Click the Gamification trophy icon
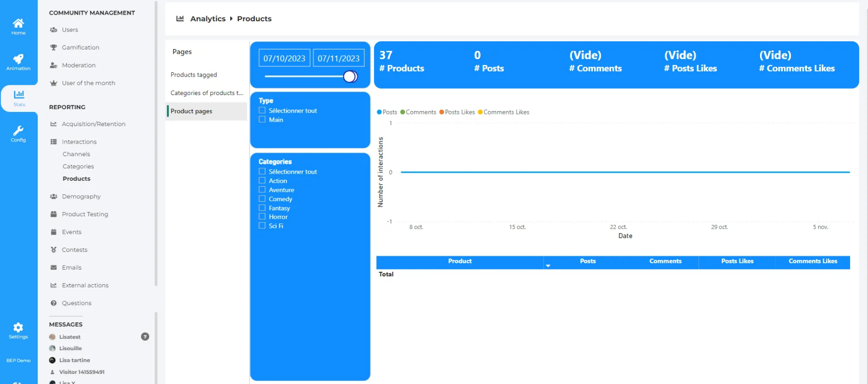The height and width of the screenshot is (384, 868). pos(54,48)
